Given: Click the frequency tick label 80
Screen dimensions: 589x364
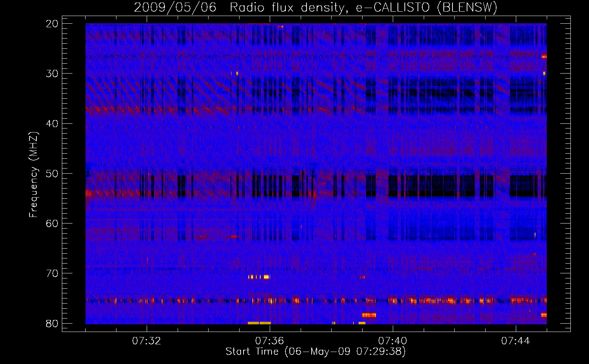Looking at the screenshot, I should coord(52,324).
